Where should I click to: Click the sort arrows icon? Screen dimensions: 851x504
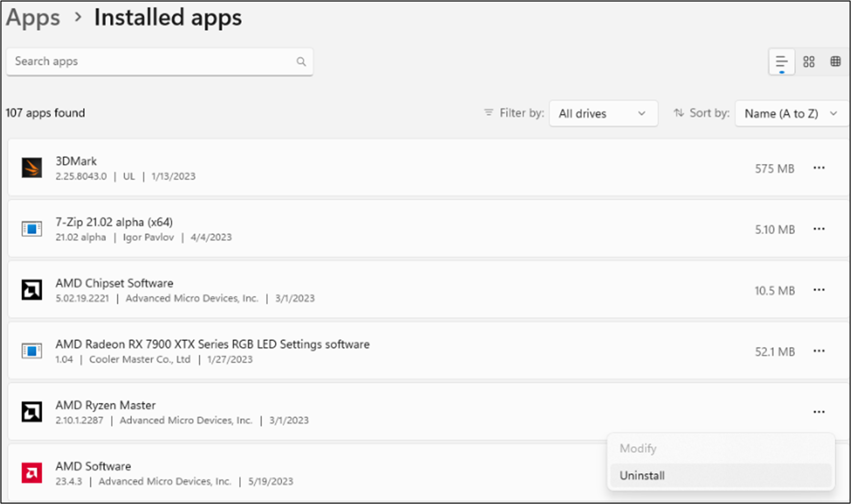679,113
